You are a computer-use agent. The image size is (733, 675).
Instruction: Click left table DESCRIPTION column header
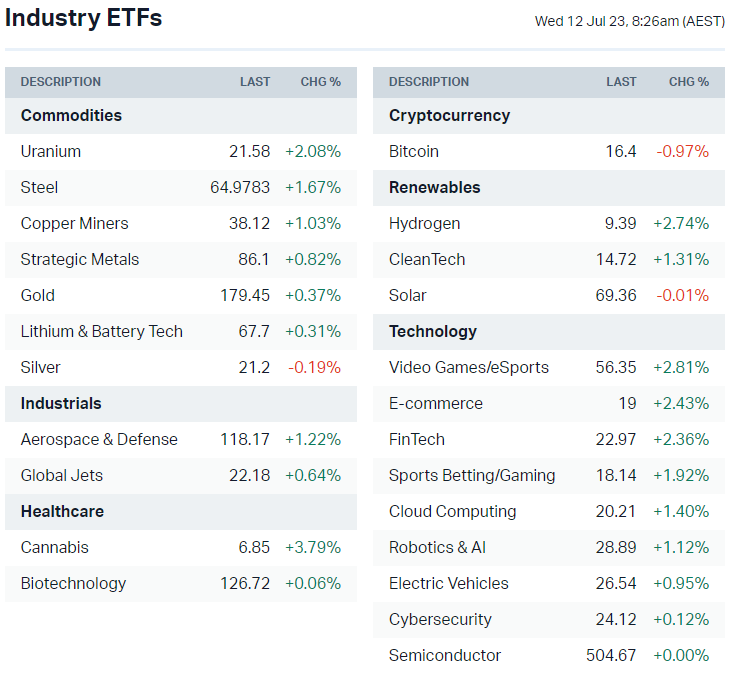(61, 82)
